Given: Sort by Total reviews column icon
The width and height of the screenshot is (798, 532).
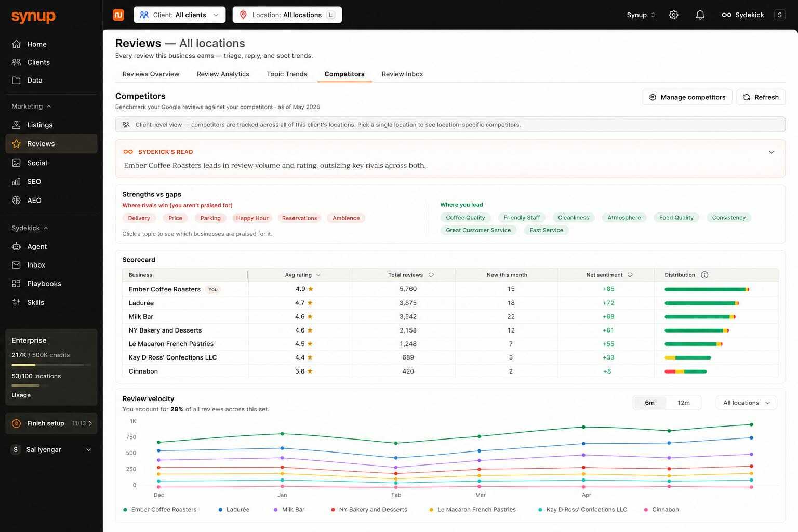Looking at the screenshot, I should click(431, 275).
